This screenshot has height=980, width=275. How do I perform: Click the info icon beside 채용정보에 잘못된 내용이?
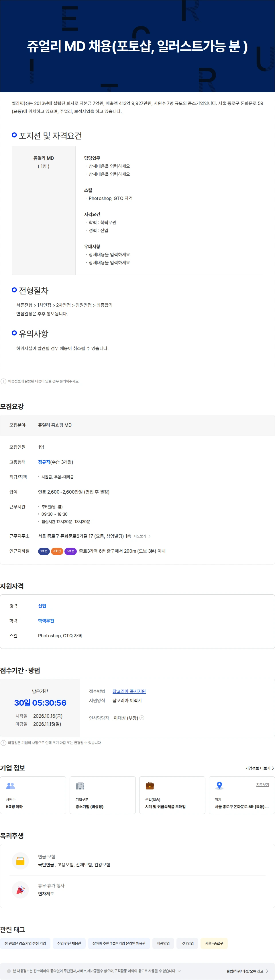tap(3, 381)
